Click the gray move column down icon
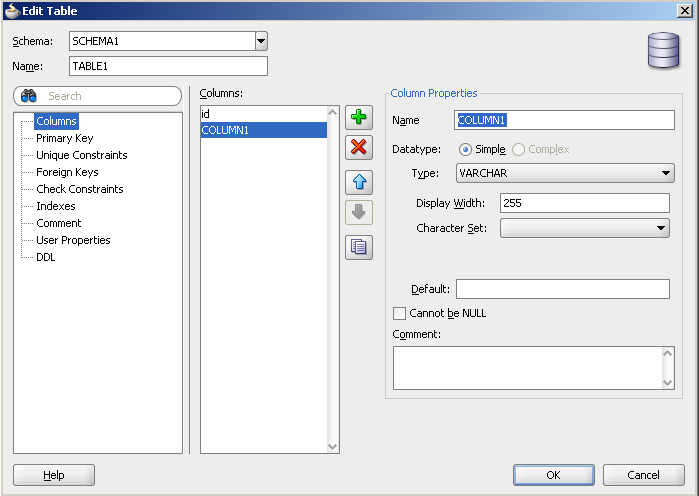699x496 pixels. click(358, 212)
